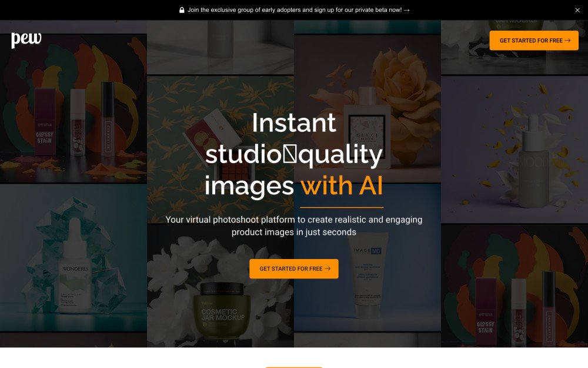
Task: Click arrow at end of banner text
Action: click(x=407, y=10)
